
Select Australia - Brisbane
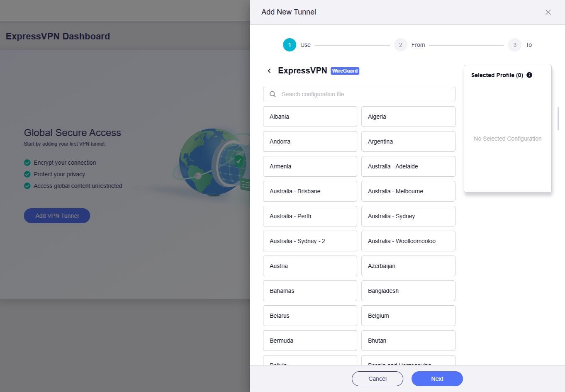click(310, 191)
